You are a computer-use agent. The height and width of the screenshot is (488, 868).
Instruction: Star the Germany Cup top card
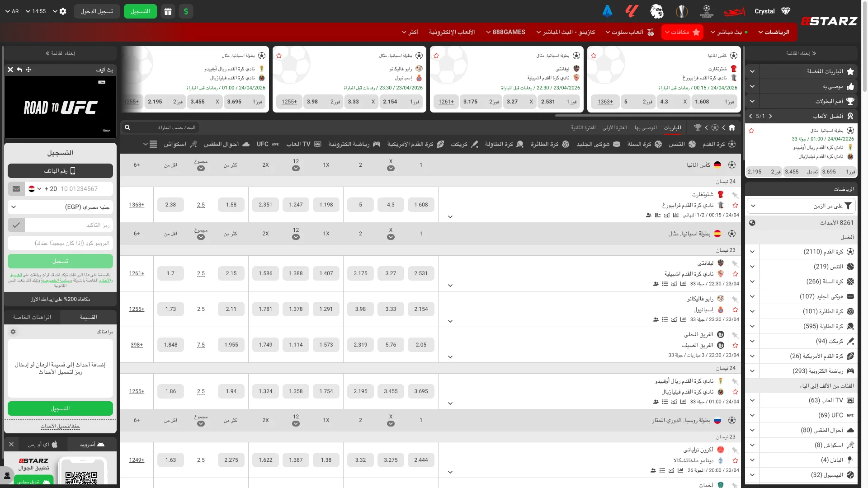point(594,56)
